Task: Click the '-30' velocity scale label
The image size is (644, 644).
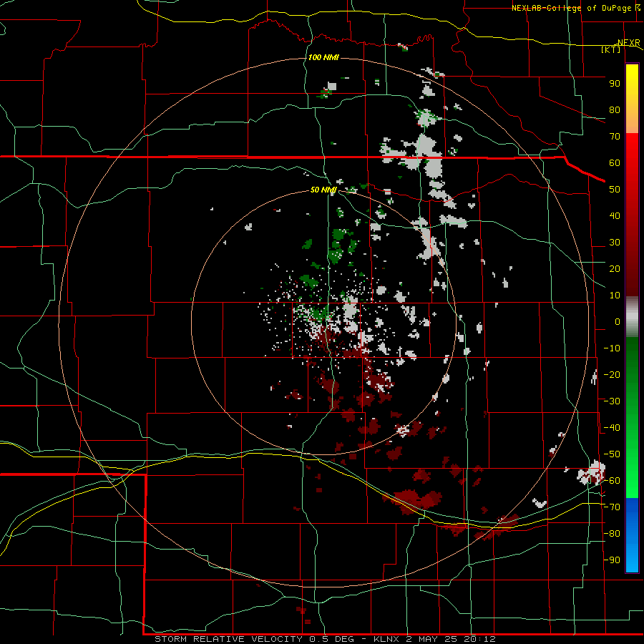Action: coord(612,401)
